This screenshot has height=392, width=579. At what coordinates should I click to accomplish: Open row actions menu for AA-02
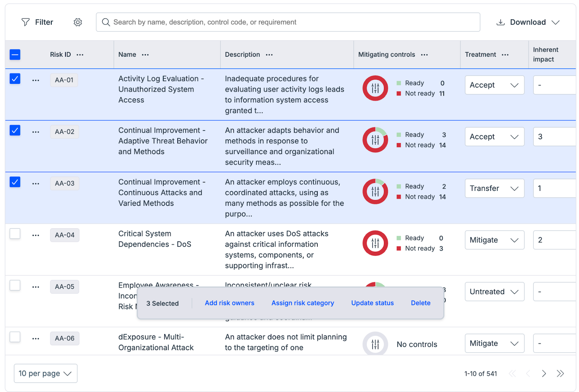[35, 132]
